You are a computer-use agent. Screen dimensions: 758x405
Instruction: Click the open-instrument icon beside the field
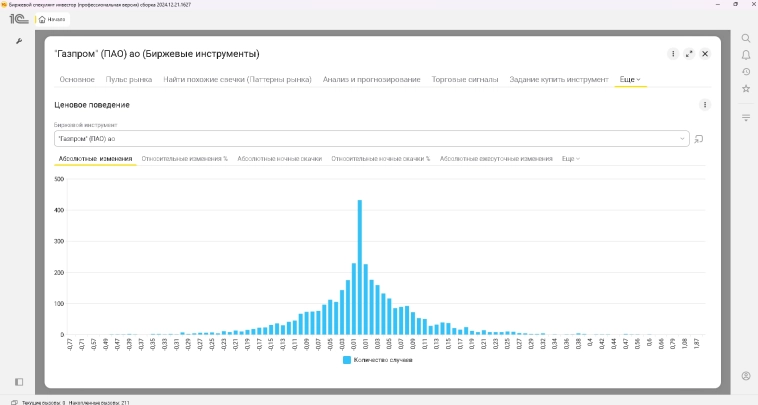point(700,139)
